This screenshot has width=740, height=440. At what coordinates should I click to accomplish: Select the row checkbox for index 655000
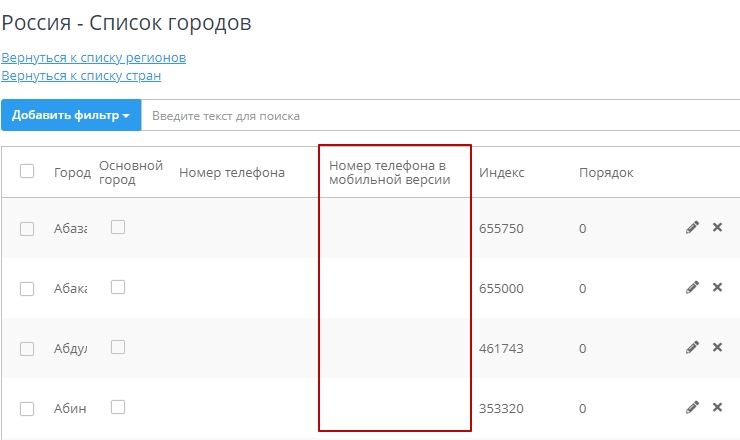tap(27, 289)
